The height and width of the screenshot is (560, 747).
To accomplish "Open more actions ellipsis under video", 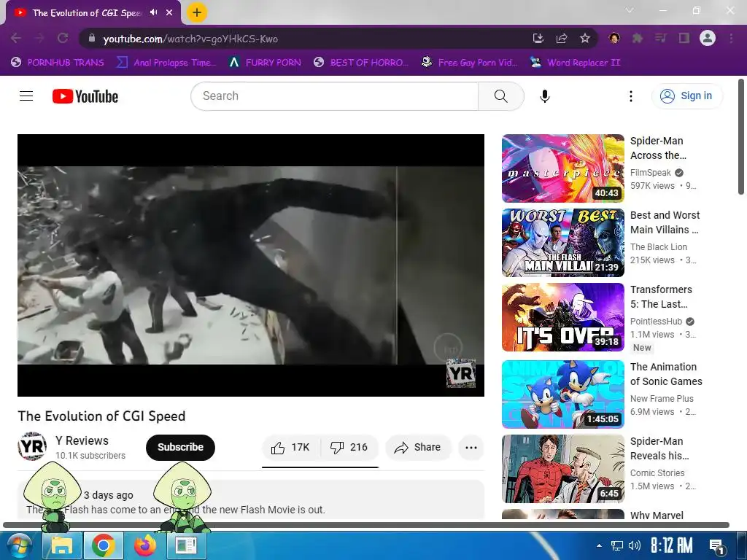I will 471,447.
